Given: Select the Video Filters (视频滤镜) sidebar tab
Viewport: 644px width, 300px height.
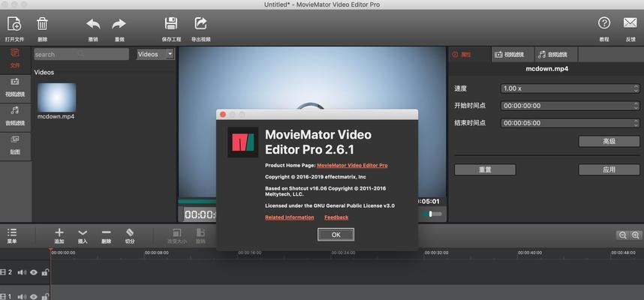Looking at the screenshot, I should click(15, 88).
